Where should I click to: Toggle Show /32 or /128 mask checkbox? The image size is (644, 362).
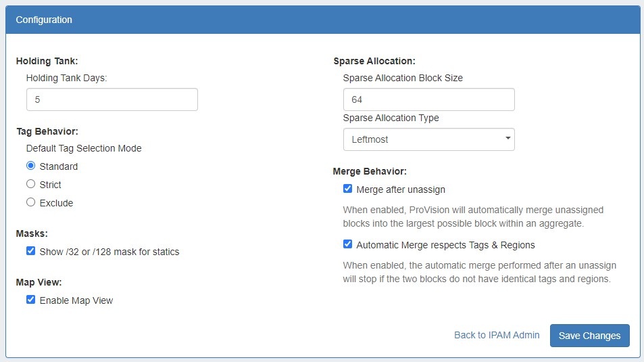(x=30, y=251)
